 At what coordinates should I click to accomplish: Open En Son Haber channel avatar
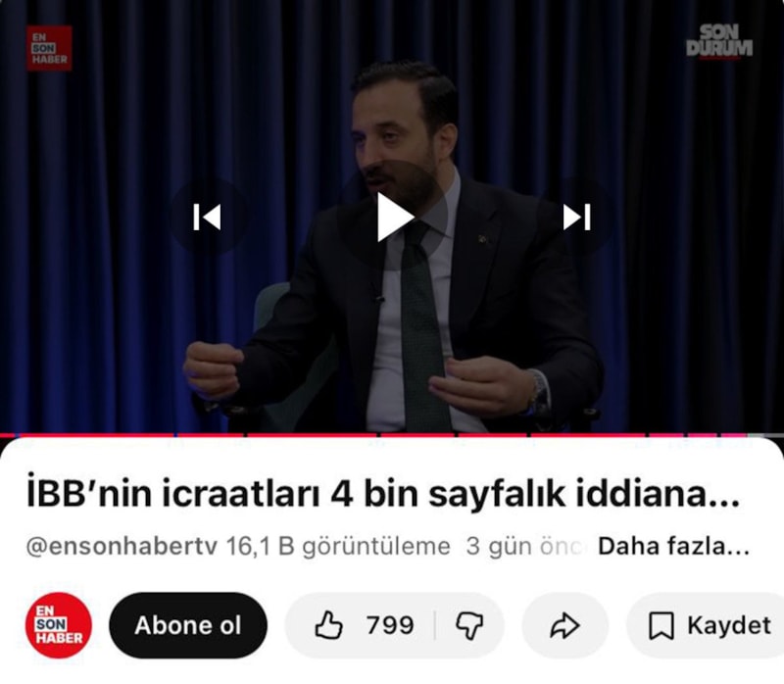(59, 625)
